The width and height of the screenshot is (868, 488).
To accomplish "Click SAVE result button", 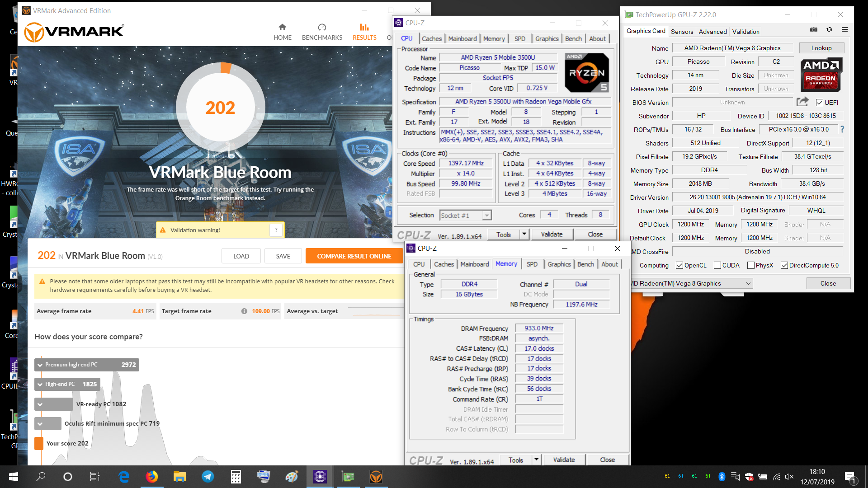I will (x=283, y=256).
